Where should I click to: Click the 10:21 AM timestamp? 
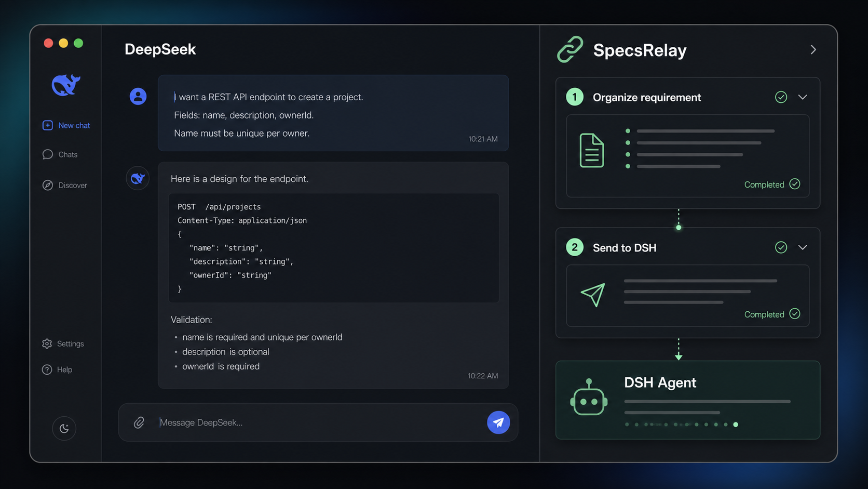483,139
